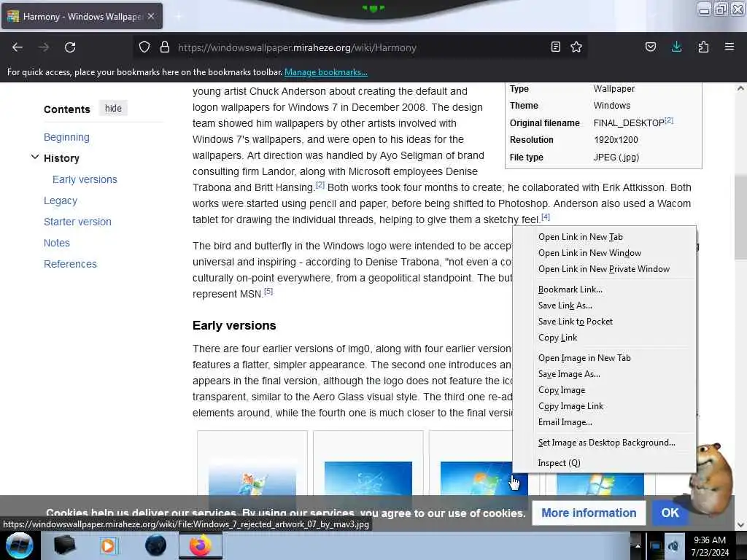747x560 pixels.
Task: Open the dark globe taskbar icon
Action: click(156, 545)
